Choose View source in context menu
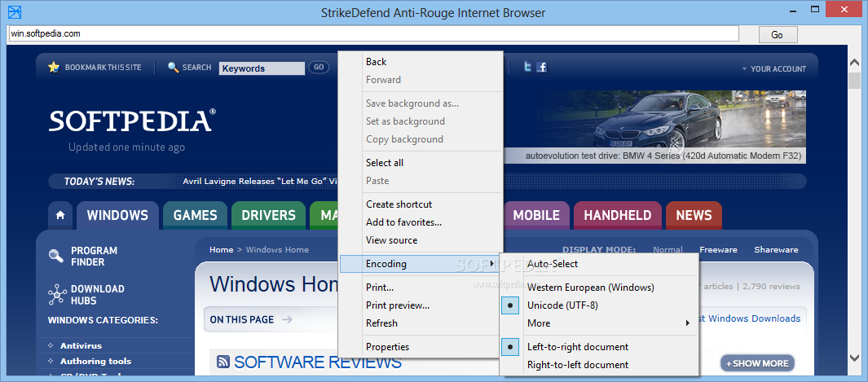Screen dimensions: 868x382 point(421,240)
